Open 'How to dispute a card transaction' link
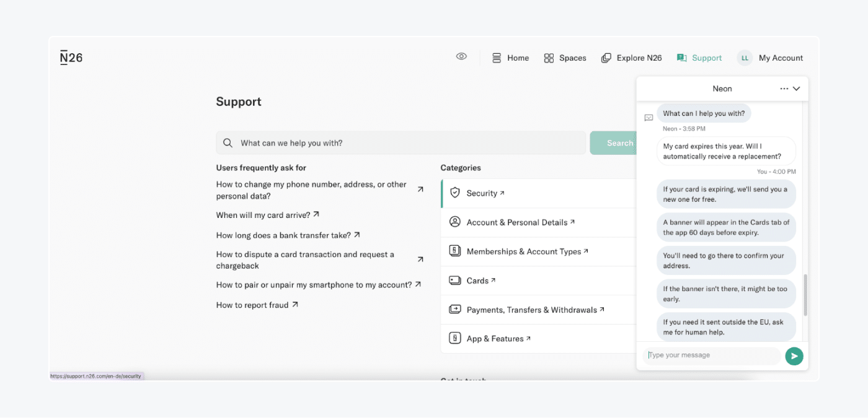Viewport: 868px width, 418px height. point(305,260)
